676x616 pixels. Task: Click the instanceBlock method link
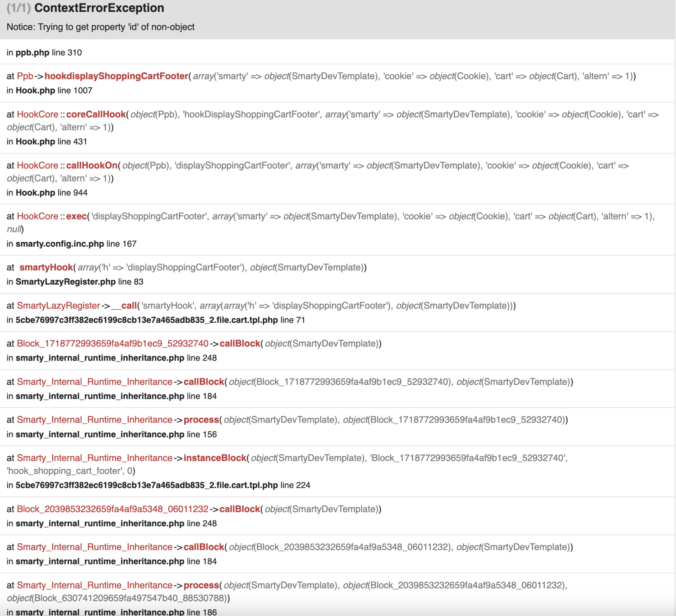tap(215, 458)
